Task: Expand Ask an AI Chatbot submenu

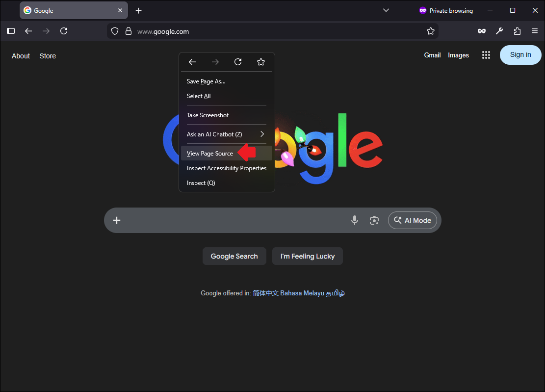Action: 227,134
